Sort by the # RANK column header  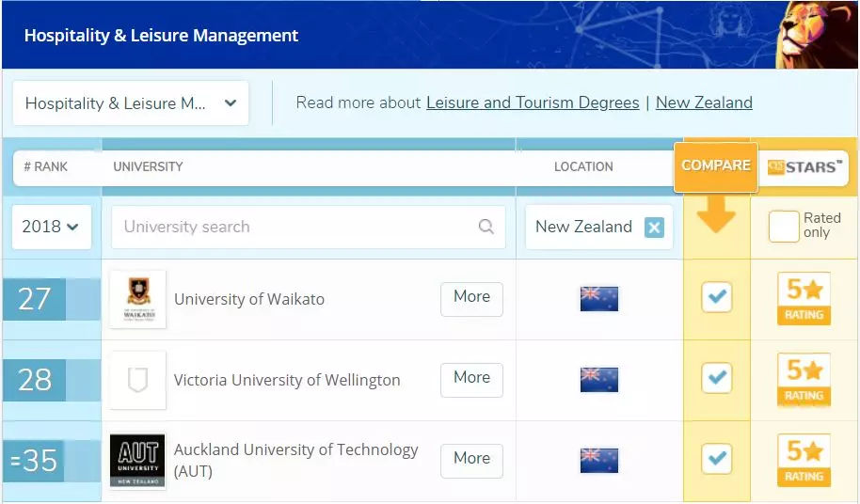point(45,166)
